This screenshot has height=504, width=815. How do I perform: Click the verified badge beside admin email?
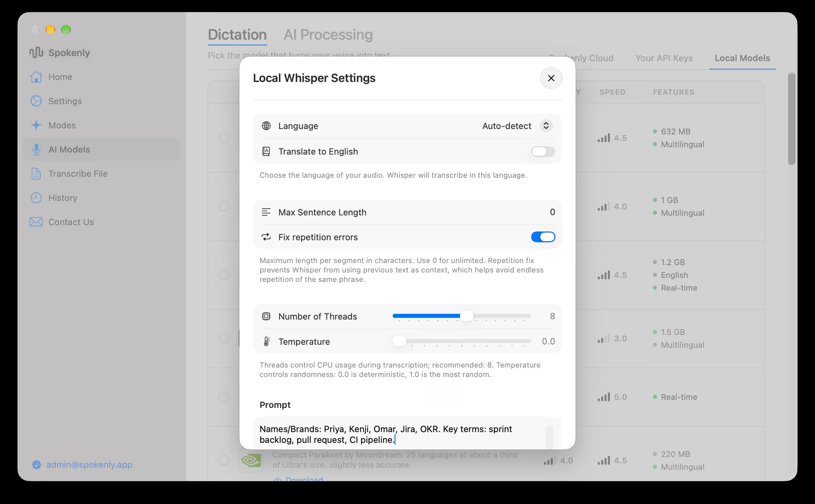tap(36, 465)
